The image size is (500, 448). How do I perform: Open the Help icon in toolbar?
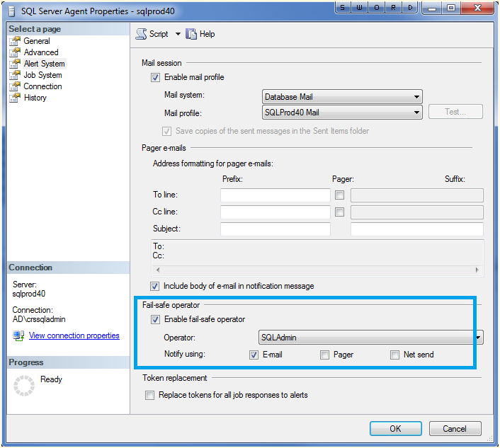click(x=191, y=34)
